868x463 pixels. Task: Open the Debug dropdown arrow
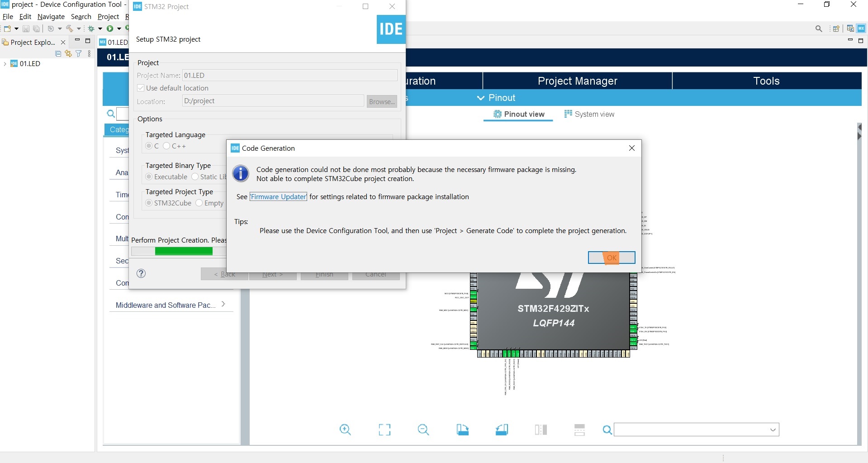coord(100,29)
